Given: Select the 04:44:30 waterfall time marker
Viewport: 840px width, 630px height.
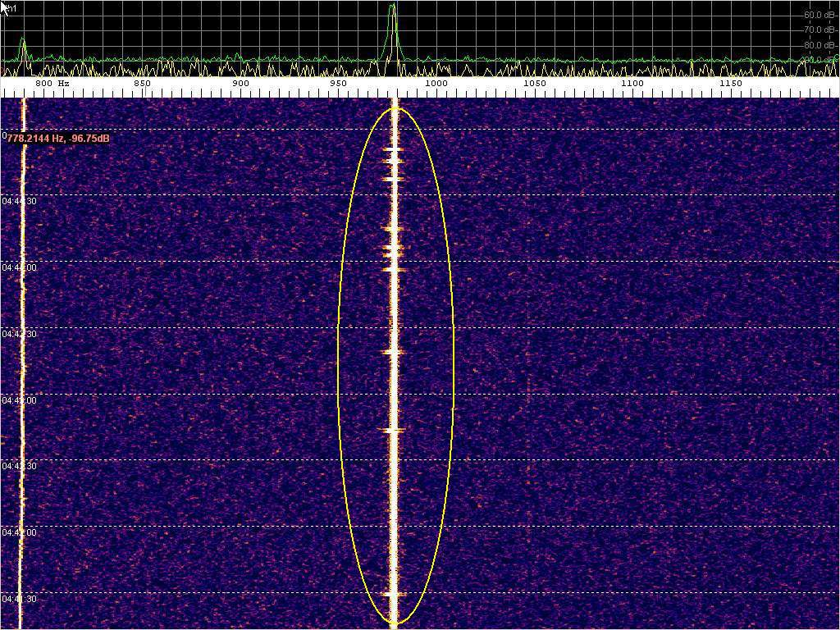Looking at the screenshot, I should (x=18, y=201).
